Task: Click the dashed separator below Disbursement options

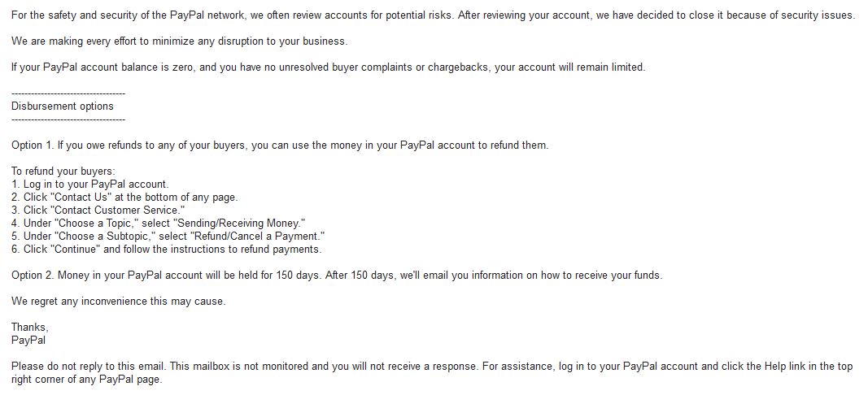Action: coord(68,120)
